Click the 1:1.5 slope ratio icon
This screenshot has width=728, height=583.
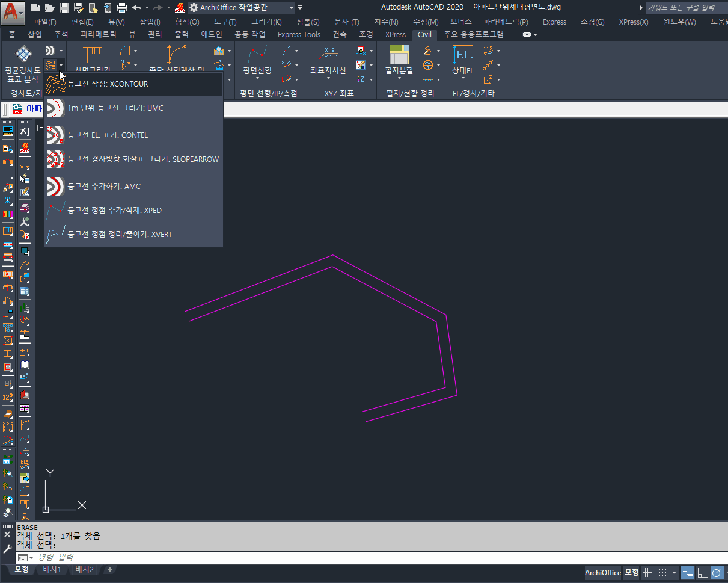(x=488, y=50)
